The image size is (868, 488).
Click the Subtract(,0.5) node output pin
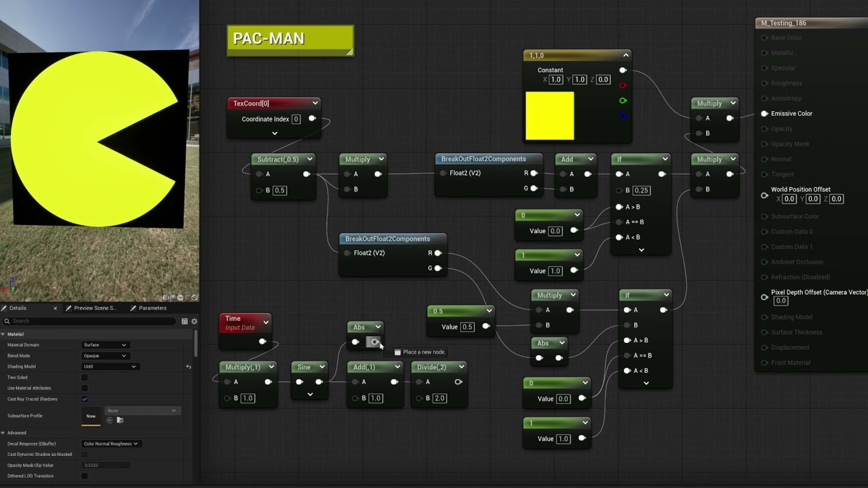[x=307, y=174]
